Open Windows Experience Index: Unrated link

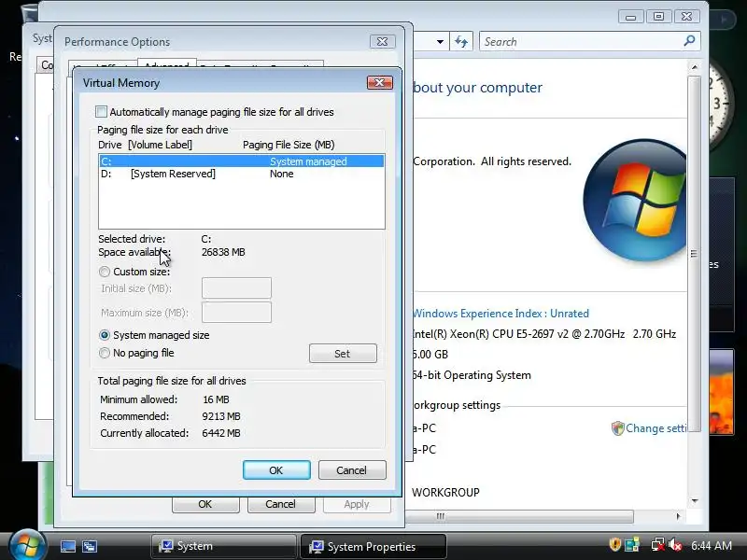(500, 314)
